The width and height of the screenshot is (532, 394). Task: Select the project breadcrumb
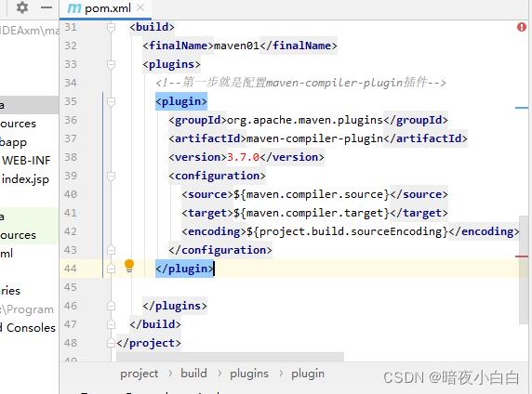(140, 374)
